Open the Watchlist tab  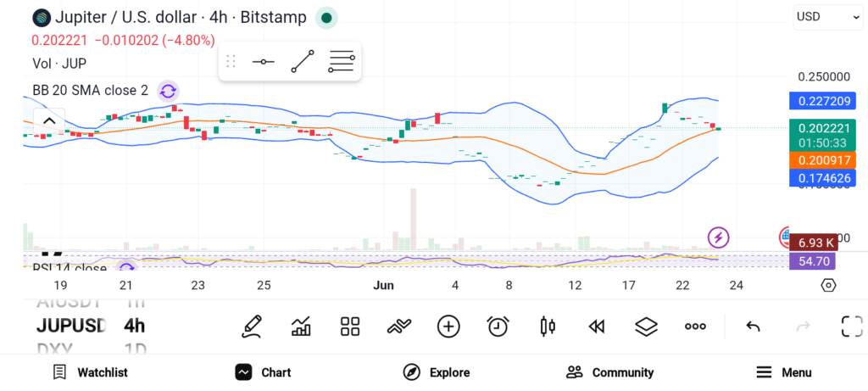pos(90,372)
